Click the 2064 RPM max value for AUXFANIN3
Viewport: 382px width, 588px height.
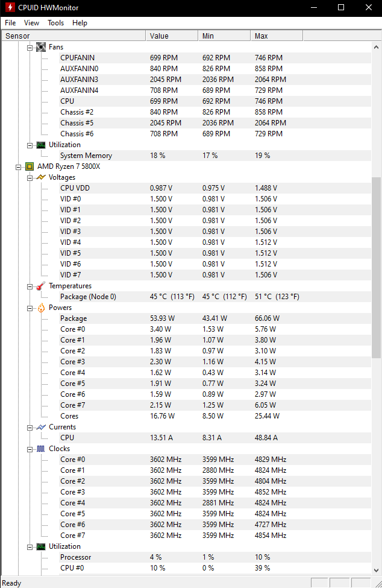pos(271,80)
